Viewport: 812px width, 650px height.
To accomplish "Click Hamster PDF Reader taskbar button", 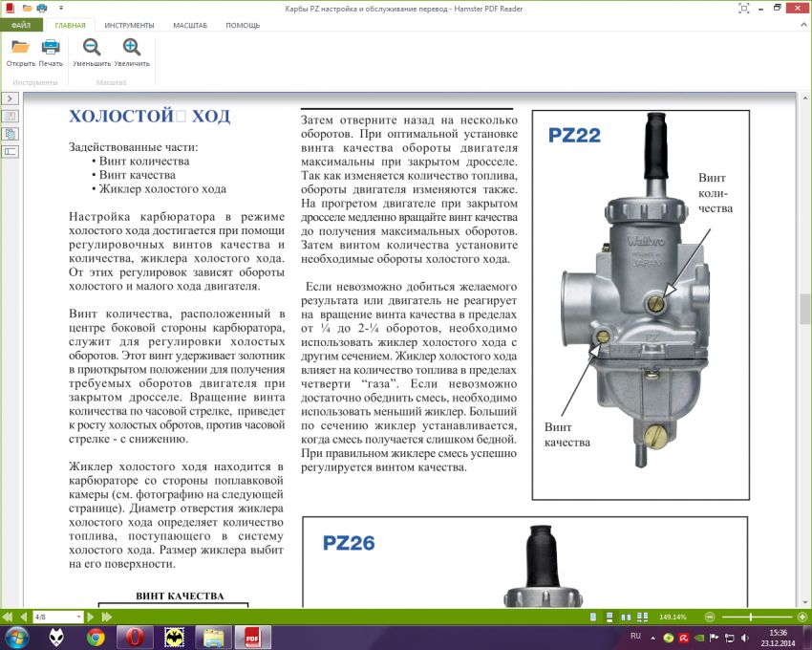I will point(252,638).
